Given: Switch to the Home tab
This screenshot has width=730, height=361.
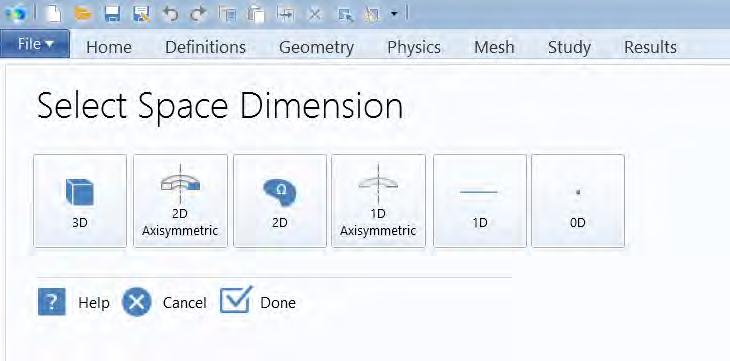Looking at the screenshot, I should pos(109,47).
